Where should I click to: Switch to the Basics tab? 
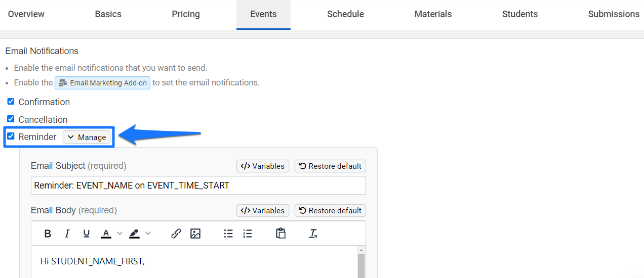click(108, 14)
